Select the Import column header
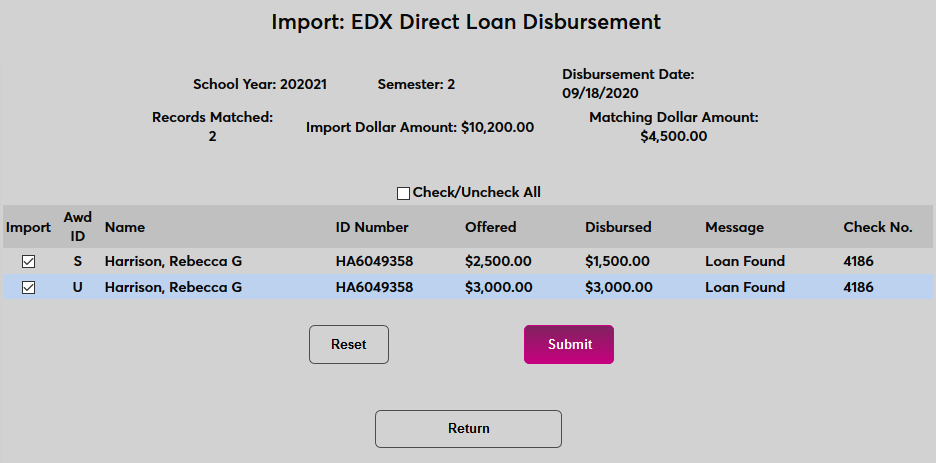The width and height of the screenshot is (936, 463). [28, 227]
